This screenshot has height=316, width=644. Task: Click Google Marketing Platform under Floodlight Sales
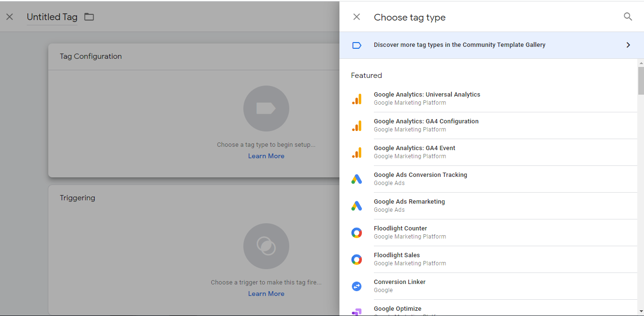(410, 263)
